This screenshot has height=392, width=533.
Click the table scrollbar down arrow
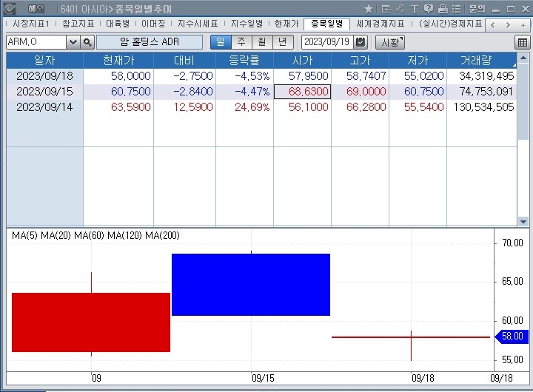523,222
